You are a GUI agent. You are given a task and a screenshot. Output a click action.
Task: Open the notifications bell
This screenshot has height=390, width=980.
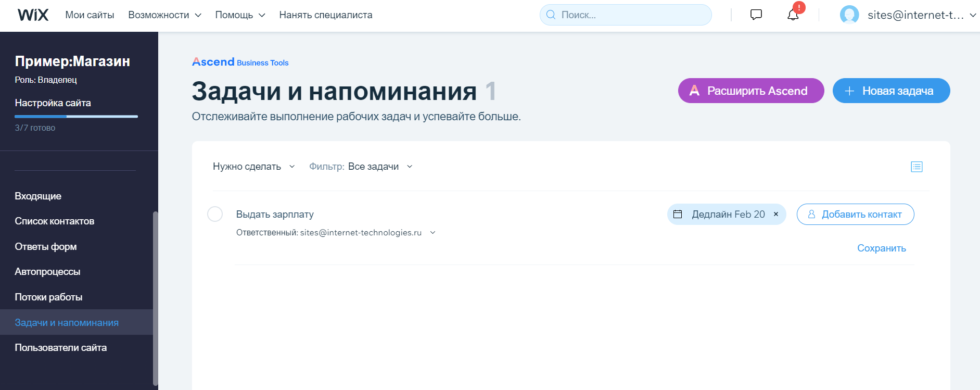pos(793,15)
